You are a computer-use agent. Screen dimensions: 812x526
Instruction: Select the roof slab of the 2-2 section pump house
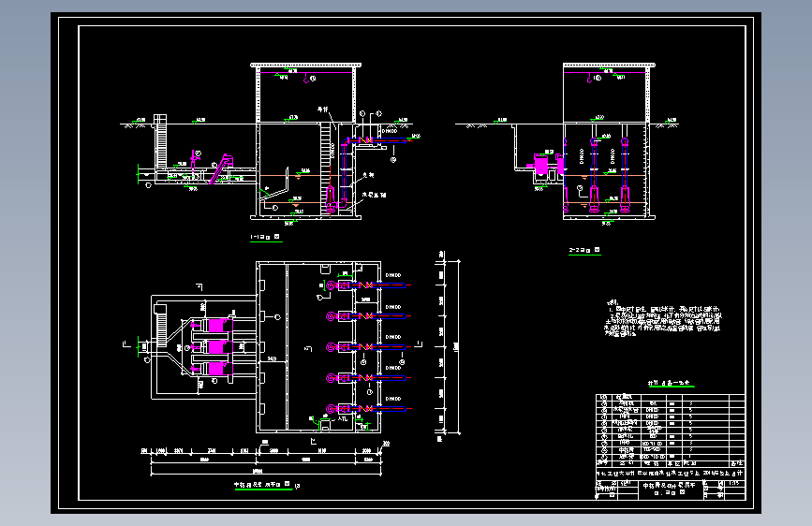pyautogui.click(x=609, y=66)
